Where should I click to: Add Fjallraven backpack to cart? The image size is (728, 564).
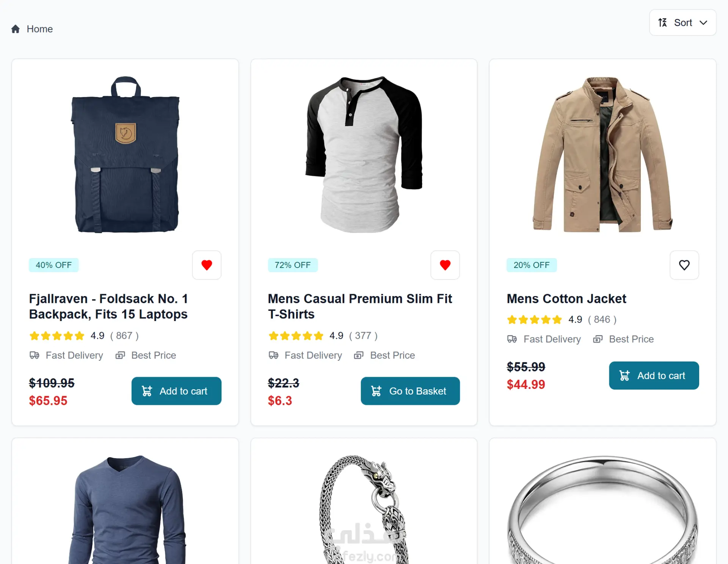point(176,391)
